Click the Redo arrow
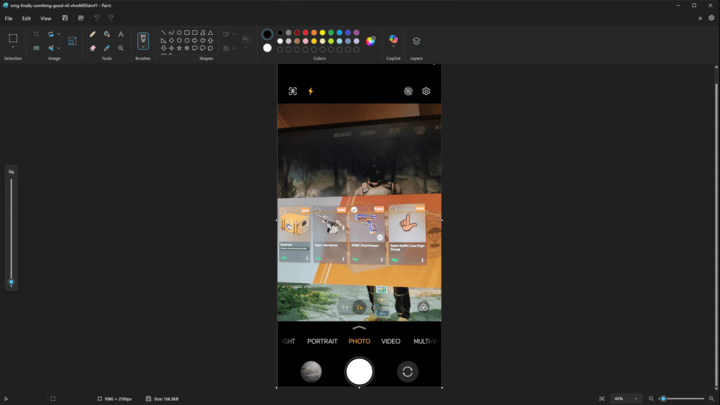Screen dimensions: 720x405 (x=111, y=18)
